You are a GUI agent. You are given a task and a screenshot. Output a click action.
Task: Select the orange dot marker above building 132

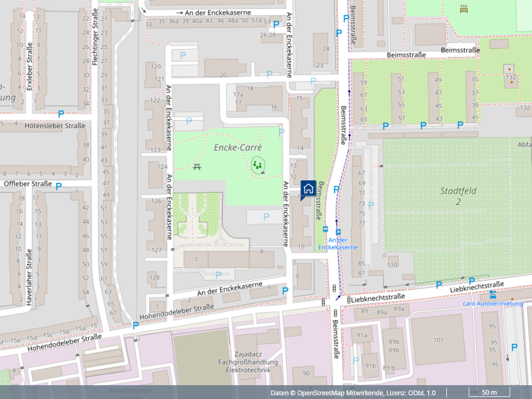(x=510, y=69)
